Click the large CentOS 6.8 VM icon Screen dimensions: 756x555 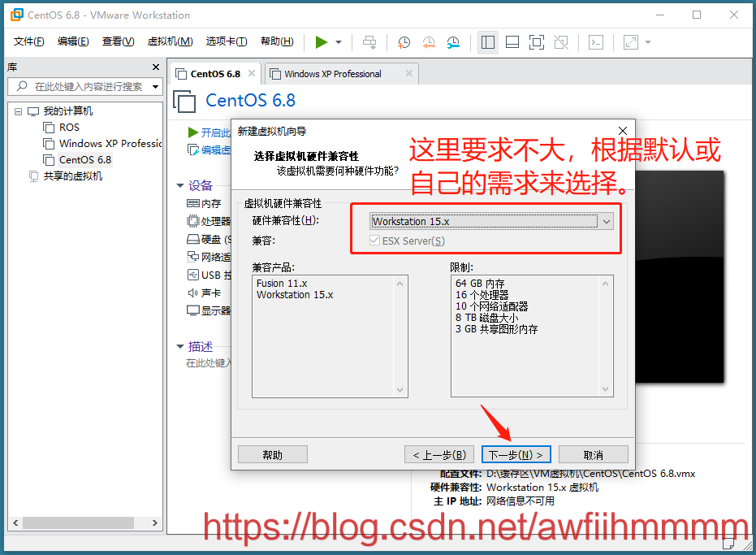(184, 102)
